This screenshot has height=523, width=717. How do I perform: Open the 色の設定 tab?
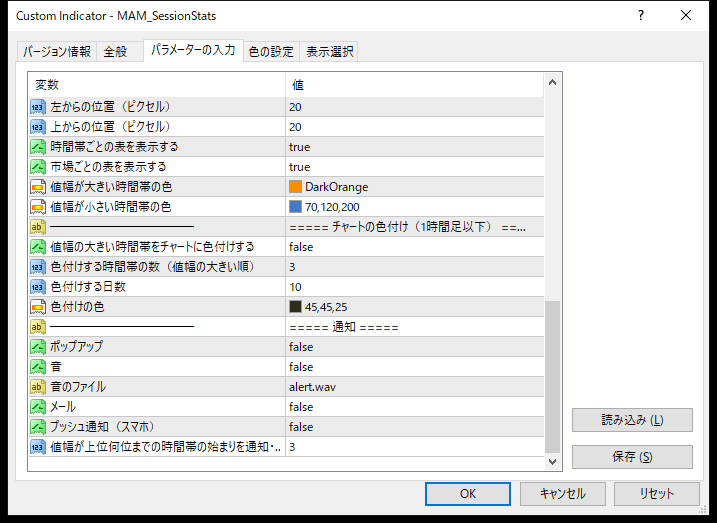point(271,52)
